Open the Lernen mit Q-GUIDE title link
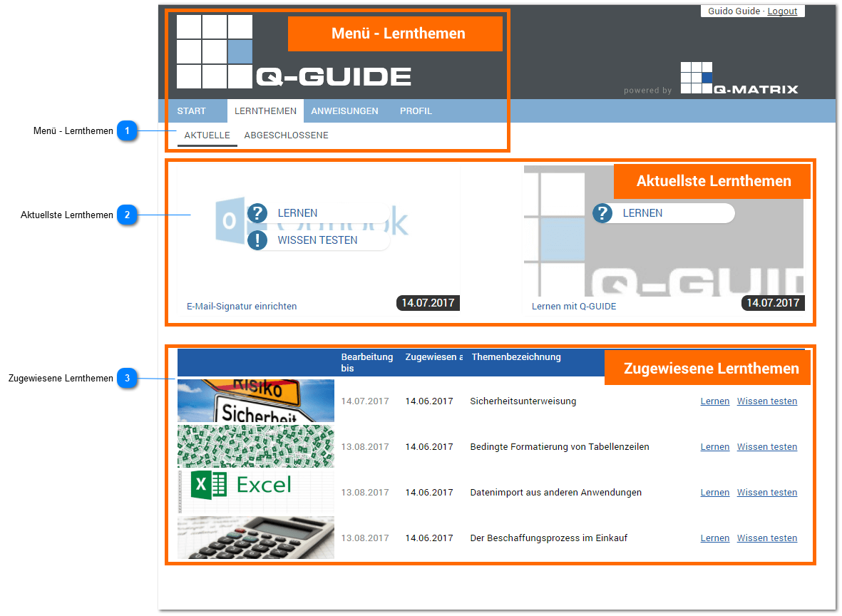The image size is (842, 616). [574, 306]
